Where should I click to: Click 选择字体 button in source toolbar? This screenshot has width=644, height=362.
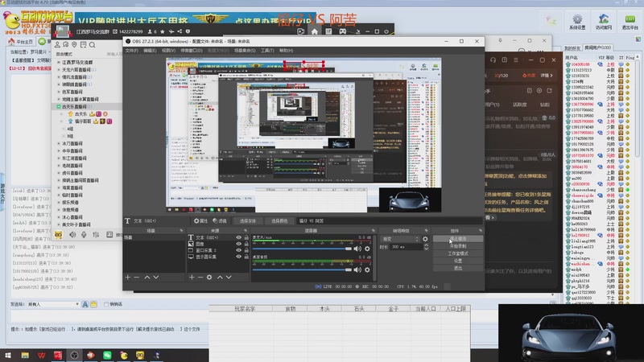[x=248, y=220]
